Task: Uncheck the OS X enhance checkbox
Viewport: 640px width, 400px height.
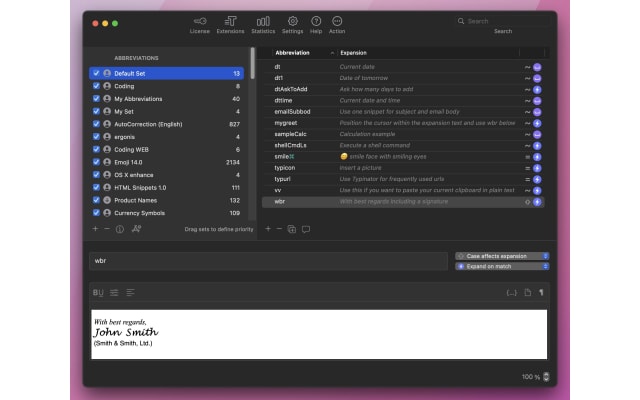Action: coord(96,175)
